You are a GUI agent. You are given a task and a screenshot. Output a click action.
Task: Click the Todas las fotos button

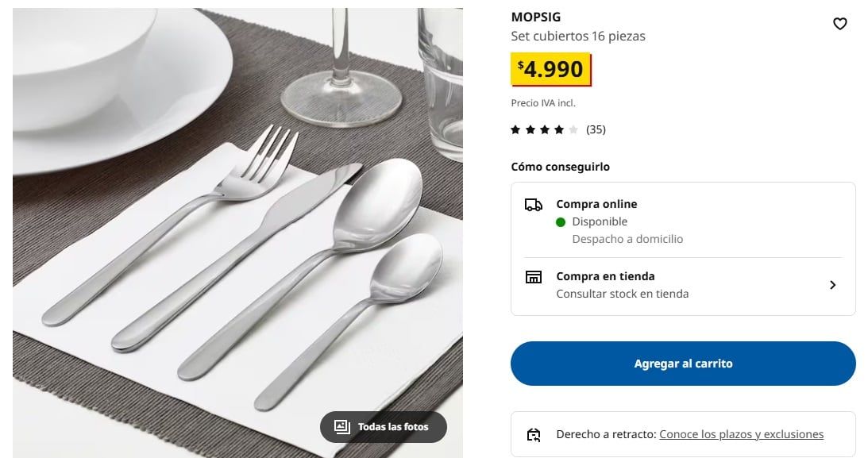pyautogui.click(x=384, y=426)
